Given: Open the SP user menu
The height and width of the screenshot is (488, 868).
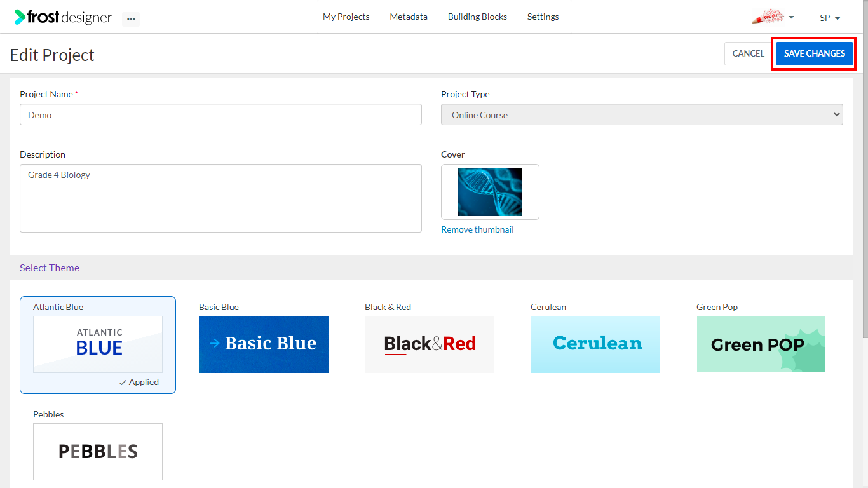Looking at the screenshot, I should (x=829, y=18).
